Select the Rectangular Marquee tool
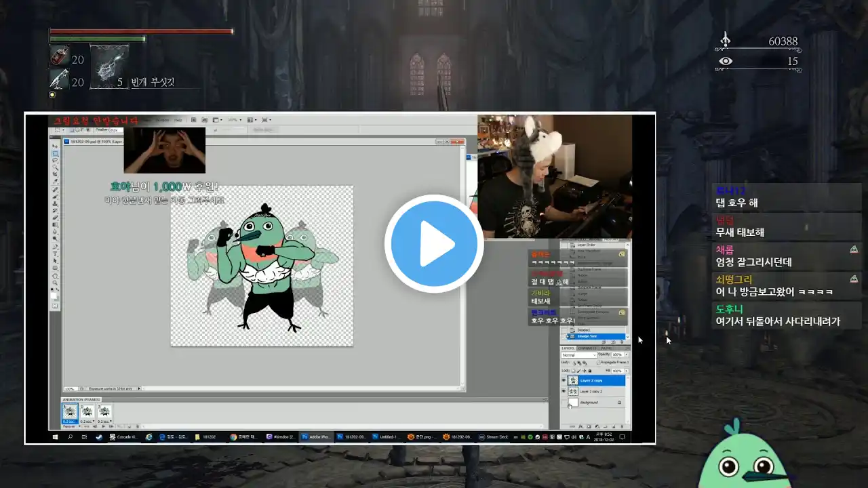This screenshot has height=488, width=868. tap(56, 154)
